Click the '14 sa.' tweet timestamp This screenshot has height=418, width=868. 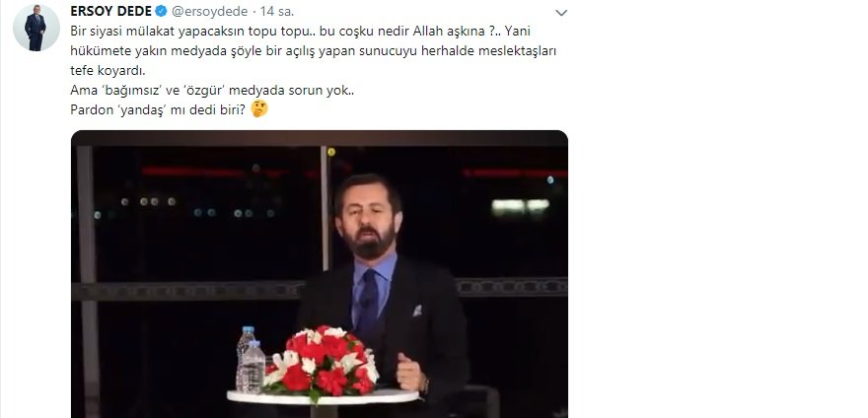(273, 12)
